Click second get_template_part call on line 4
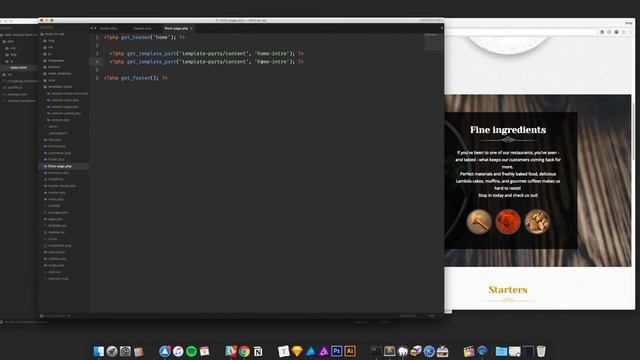 [207, 62]
